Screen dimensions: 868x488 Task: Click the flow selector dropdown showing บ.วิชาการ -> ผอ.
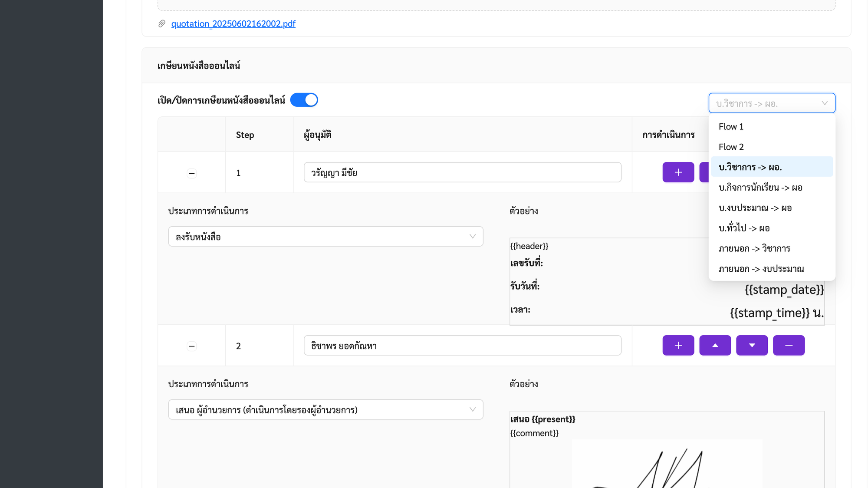coord(771,103)
